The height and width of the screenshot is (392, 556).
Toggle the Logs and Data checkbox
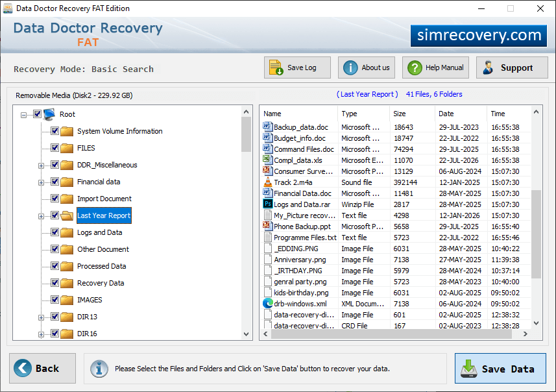click(x=54, y=232)
